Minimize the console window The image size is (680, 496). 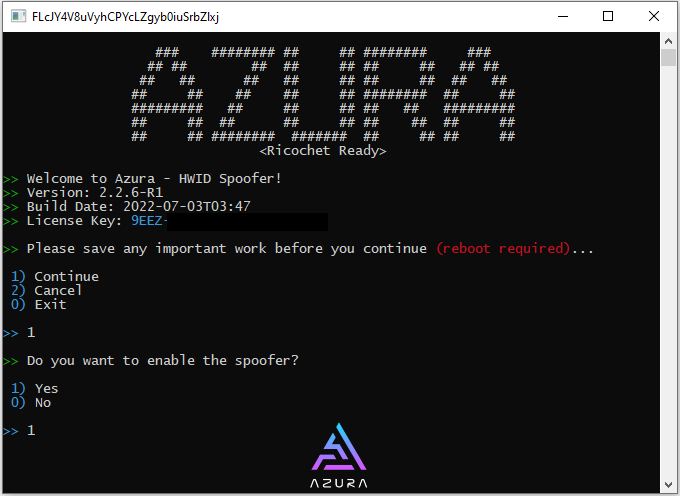pos(563,16)
